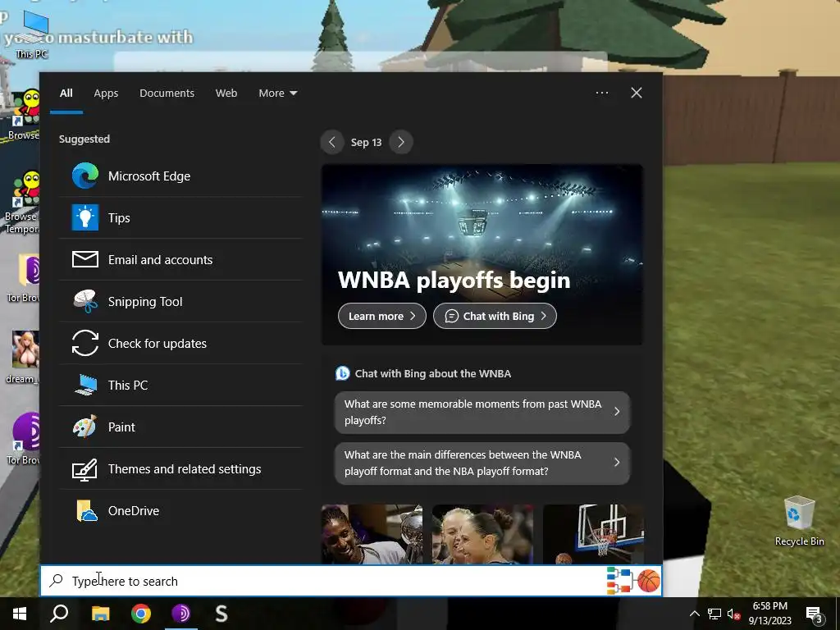Click the S app taskbar icon
Screen dimensions: 840x630
pyautogui.click(x=221, y=614)
